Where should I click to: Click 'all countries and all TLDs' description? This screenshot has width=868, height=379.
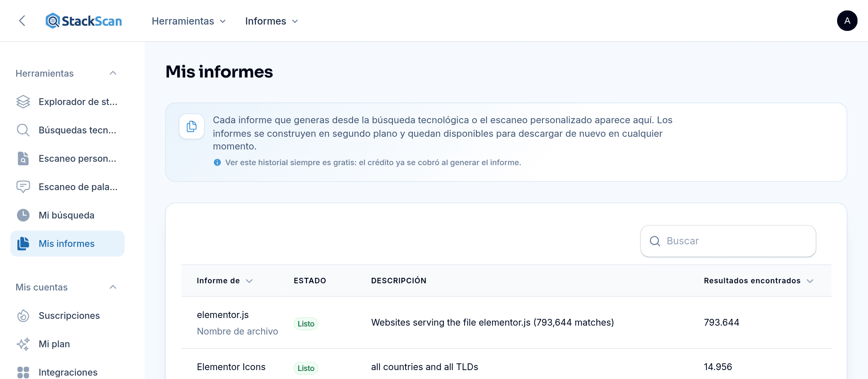(x=425, y=367)
